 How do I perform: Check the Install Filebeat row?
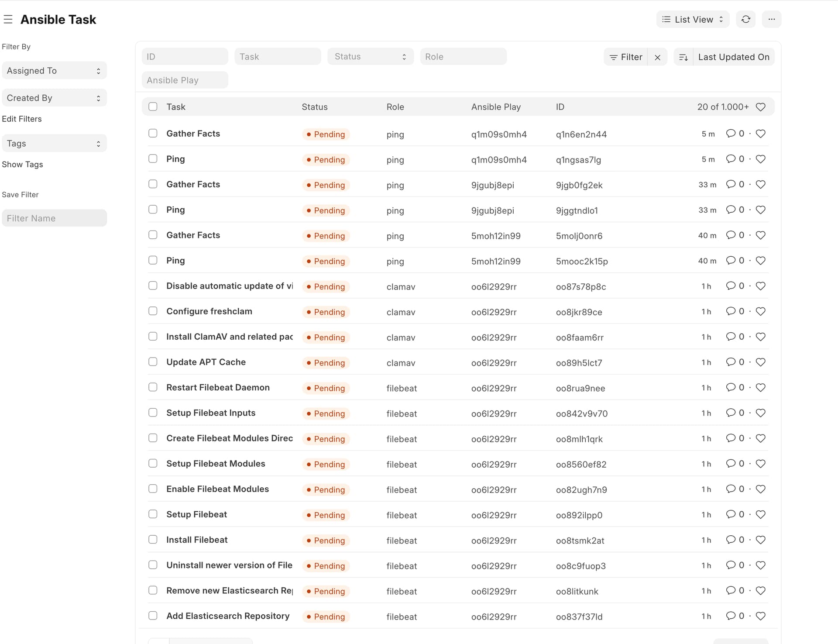(153, 539)
